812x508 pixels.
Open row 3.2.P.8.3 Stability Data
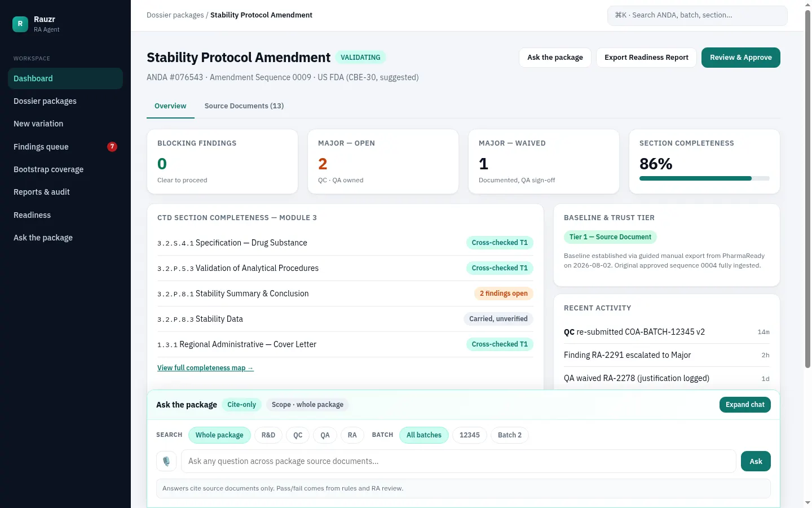click(345, 319)
